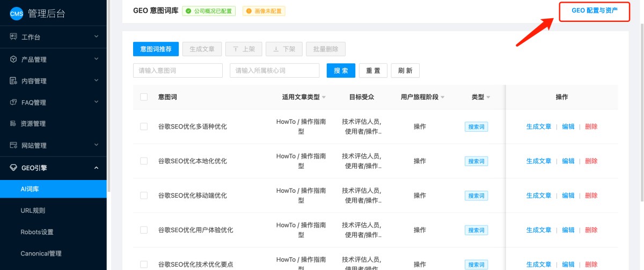Open the GEO 配置与资产 link
Image resolution: width=644 pixels, height=270 pixels.
click(594, 11)
